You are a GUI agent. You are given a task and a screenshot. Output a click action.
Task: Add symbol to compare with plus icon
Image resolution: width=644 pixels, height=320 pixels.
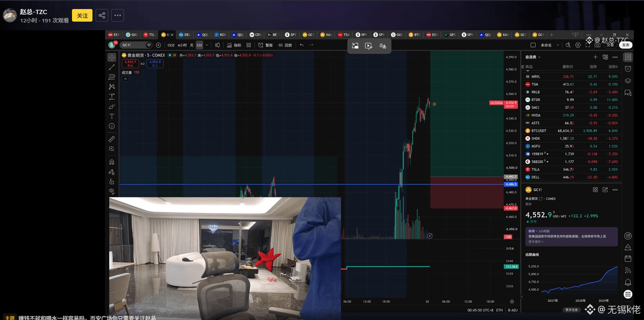159,45
